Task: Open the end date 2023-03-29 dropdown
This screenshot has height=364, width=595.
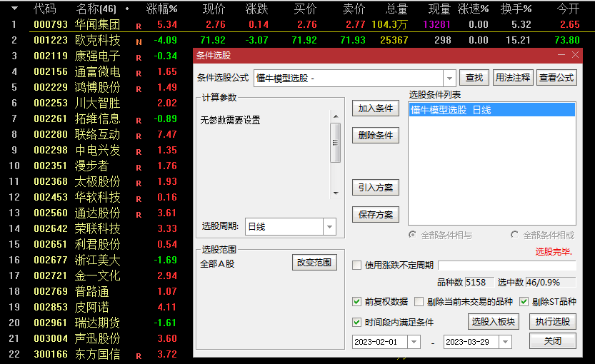Action: click(x=505, y=342)
